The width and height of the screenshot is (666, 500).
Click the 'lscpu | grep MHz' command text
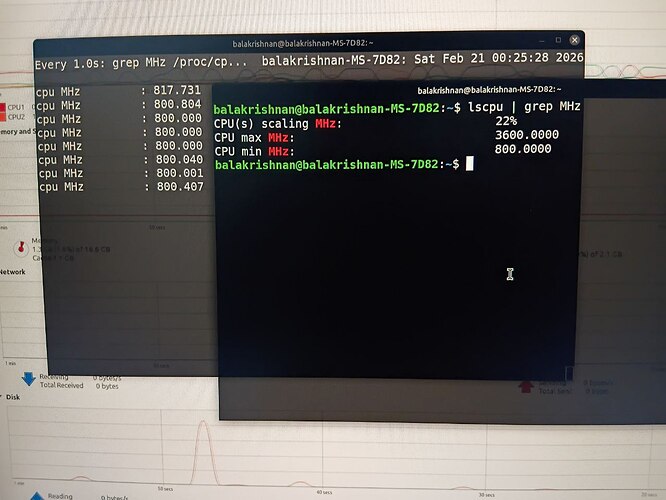pyautogui.click(x=524, y=107)
